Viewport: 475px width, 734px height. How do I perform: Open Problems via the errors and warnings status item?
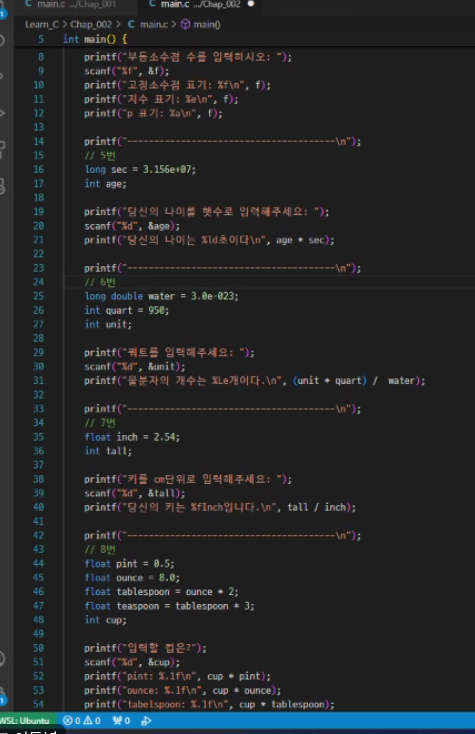coord(81,720)
